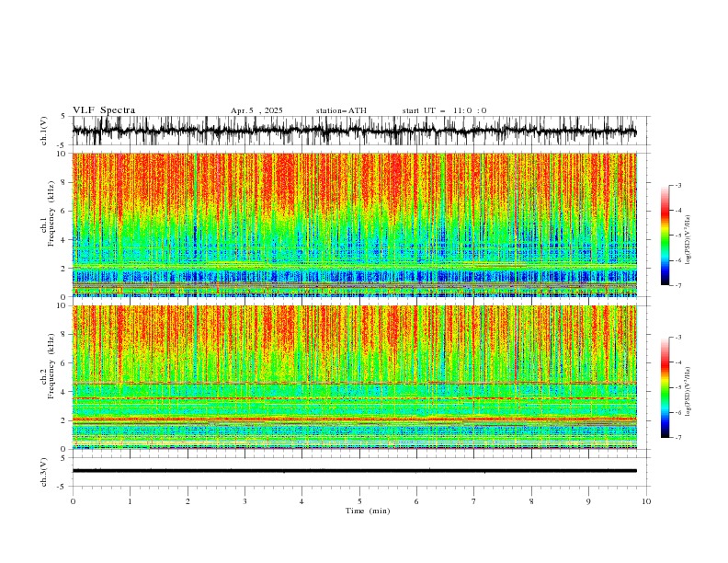The width and height of the screenshot is (728, 563).
Task: Click the ch.2 spectrogram color scale bar
Action: pyautogui.click(x=665, y=387)
